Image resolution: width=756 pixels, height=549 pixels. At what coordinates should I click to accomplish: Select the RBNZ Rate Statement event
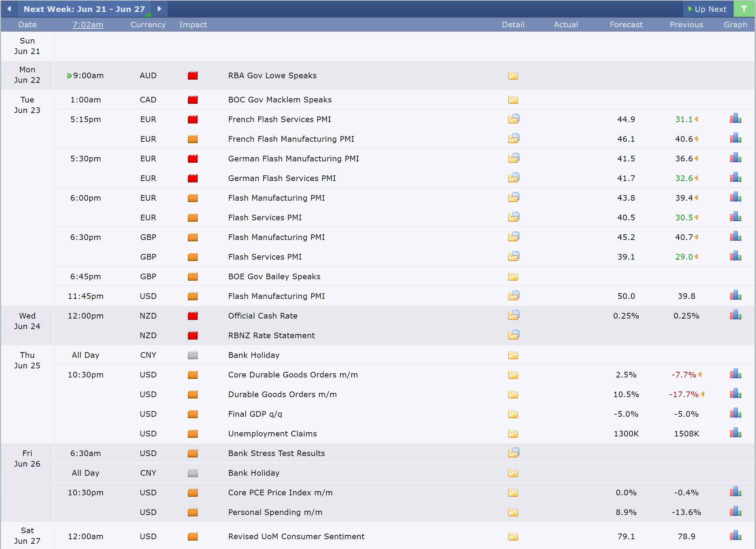[x=271, y=335]
